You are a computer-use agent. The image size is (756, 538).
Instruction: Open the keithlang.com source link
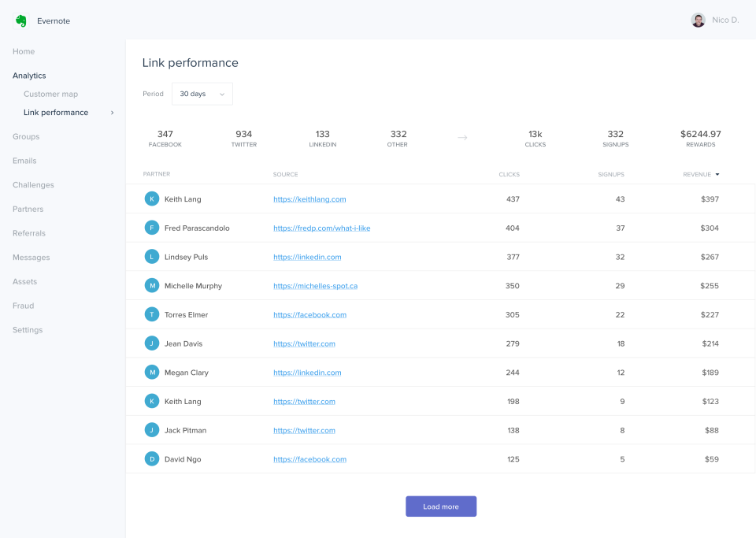point(309,199)
